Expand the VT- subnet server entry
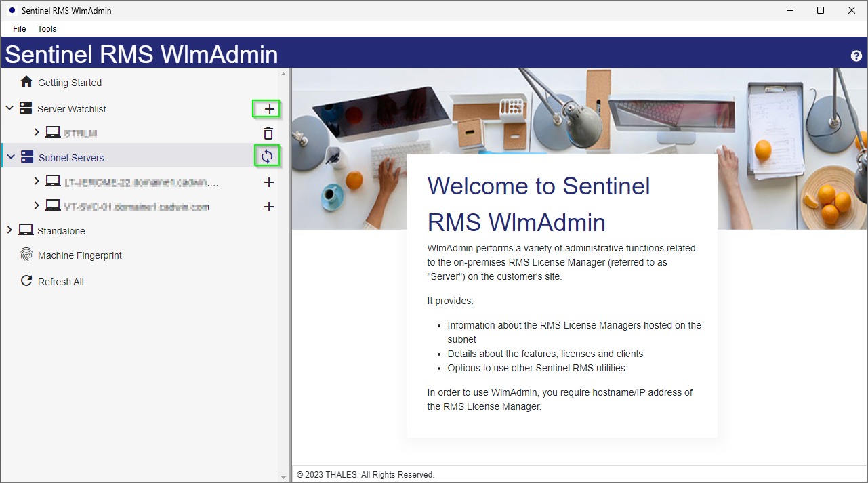The width and height of the screenshot is (868, 483). (x=37, y=206)
